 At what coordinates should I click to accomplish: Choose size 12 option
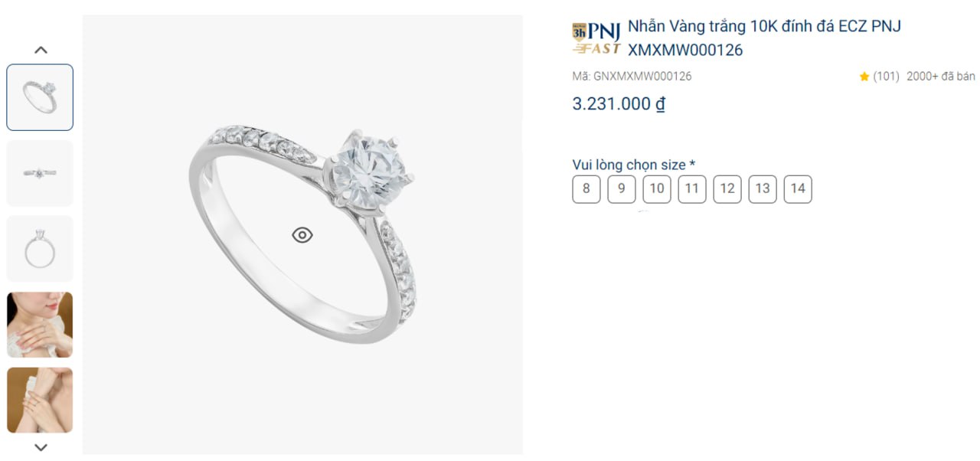coord(727,188)
